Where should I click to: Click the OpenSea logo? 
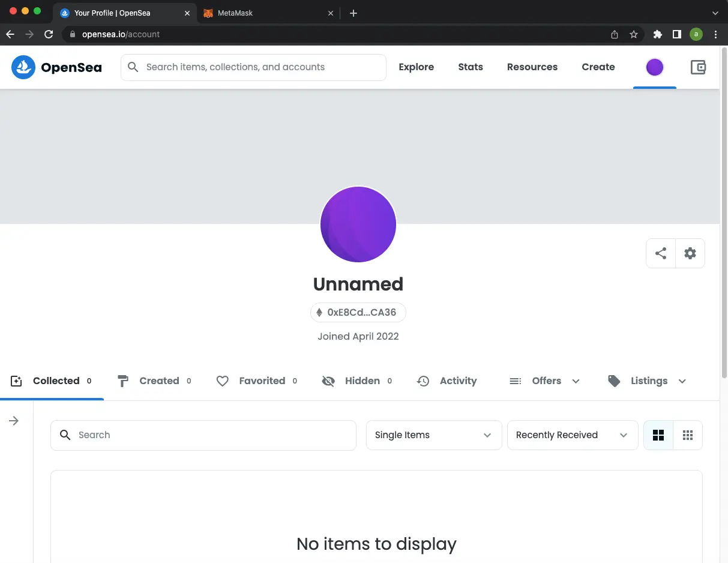tap(56, 67)
